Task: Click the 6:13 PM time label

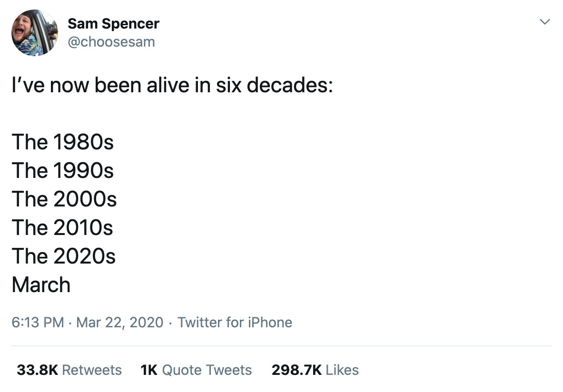Action: 37,323
